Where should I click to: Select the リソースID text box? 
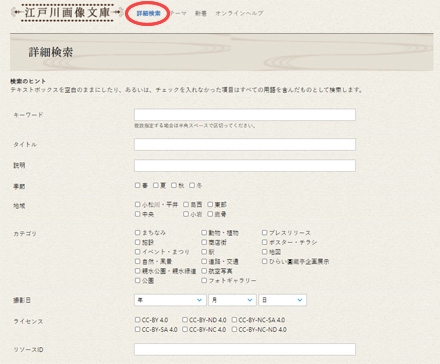[245, 349]
